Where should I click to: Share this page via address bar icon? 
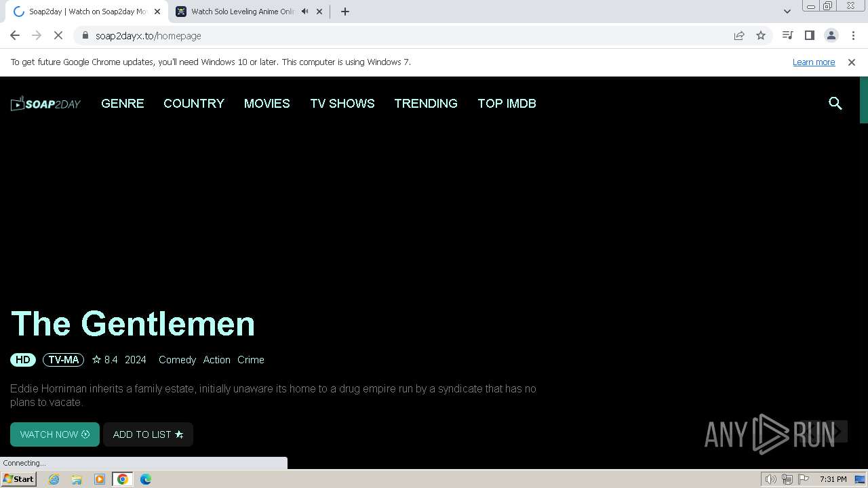(739, 35)
